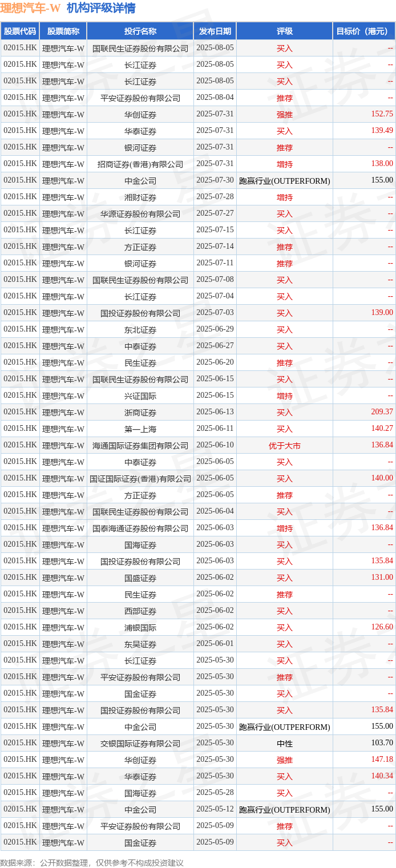Select the target price 139.00
This screenshot has height=868, width=396.
tap(382, 313)
